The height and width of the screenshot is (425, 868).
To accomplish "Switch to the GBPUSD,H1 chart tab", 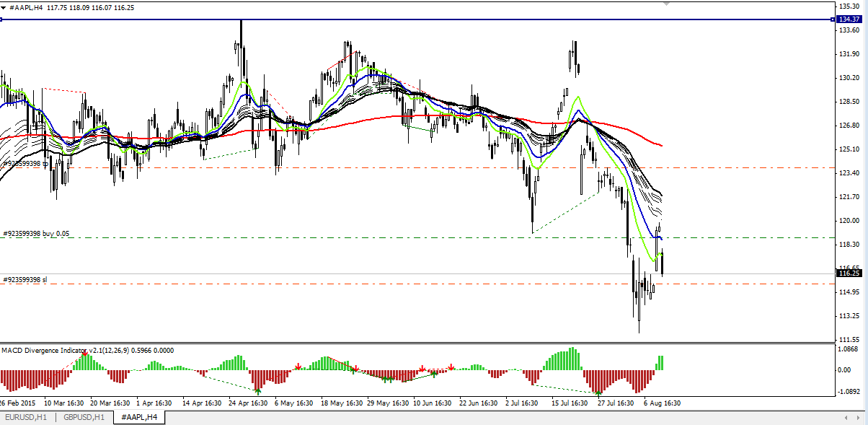I will (84, 417).
